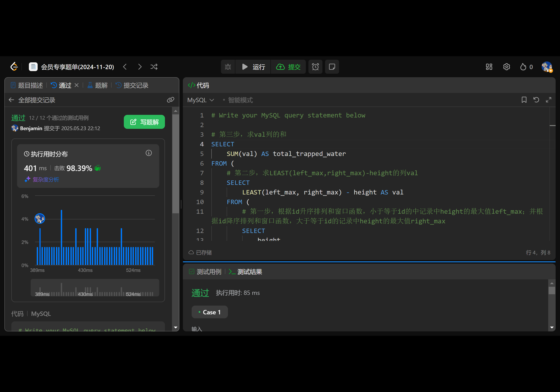Viewport: 560px width, 392px height.
Task: Click the runtime range slider below the chart
Action: coord(95,288)
